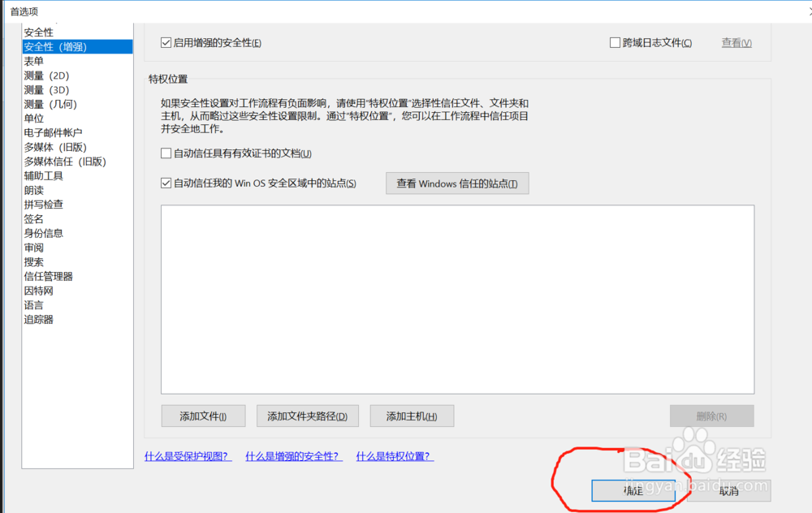Disable the 启用增强的安全性 checkbox

[166, 42]
